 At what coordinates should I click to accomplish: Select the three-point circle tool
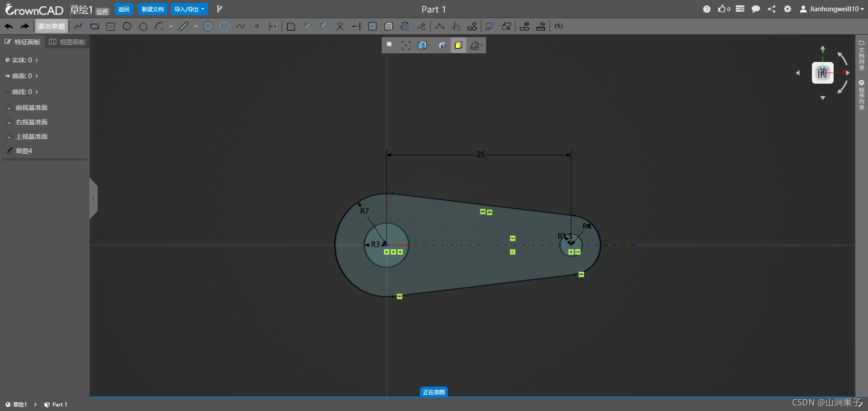point(143,26)
